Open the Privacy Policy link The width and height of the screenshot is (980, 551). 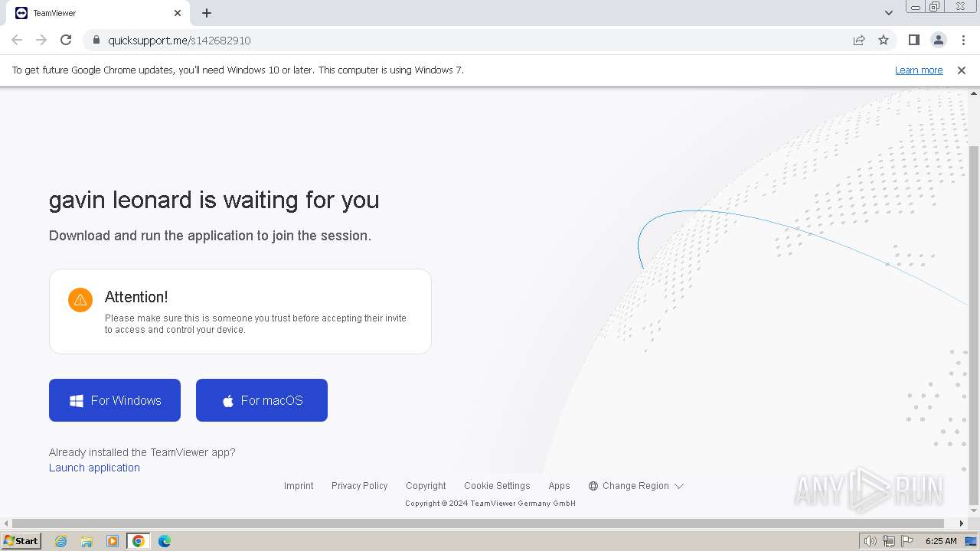tap(360, 486)
